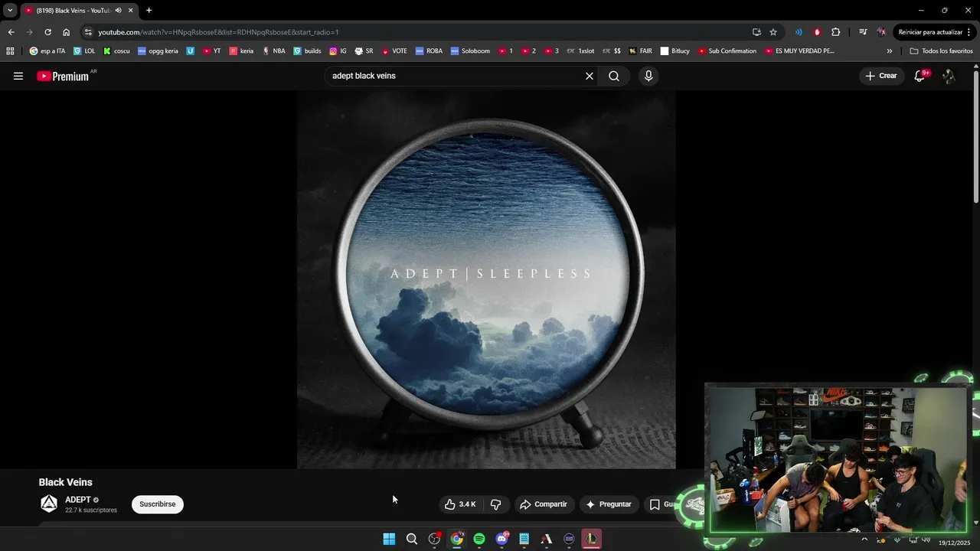This screenshot has height=551, width=980.
Task: Open Chrome extensions puzzle icon
Action: [x=835, y=32]
